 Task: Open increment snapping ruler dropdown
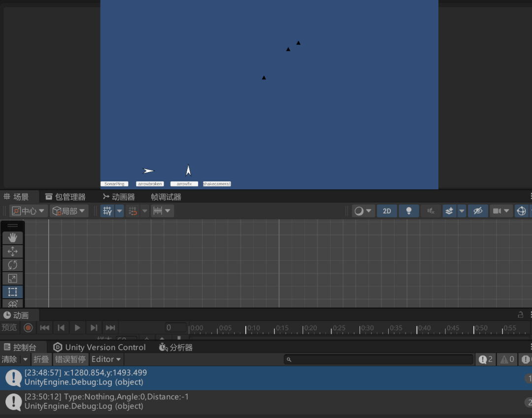(162, 211)
